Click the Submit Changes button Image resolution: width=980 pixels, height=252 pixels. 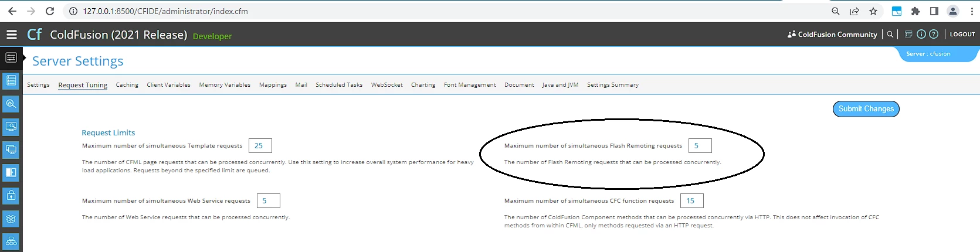tap(866, 109)
